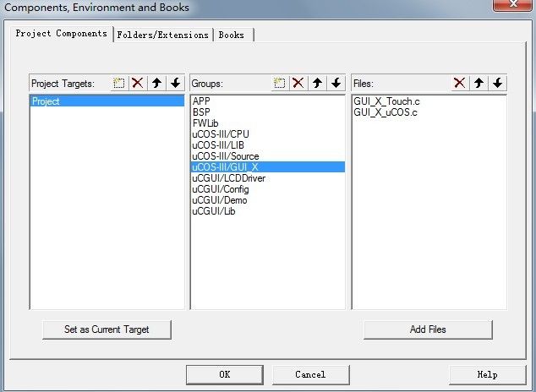536x392 pixels.
Task: Move selected group up
Action: [318, 83]
